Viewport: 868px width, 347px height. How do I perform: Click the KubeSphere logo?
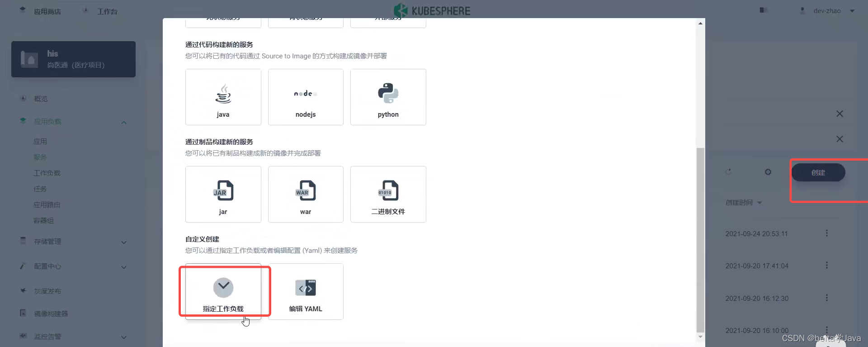432,10
